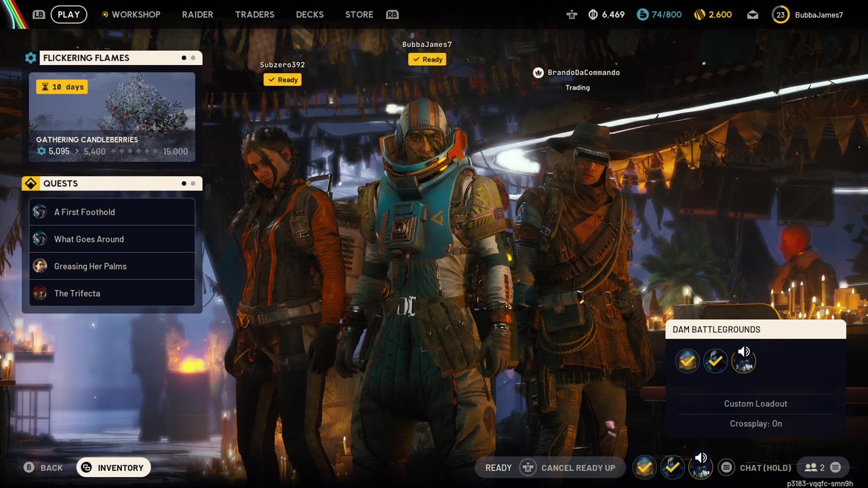Image resolution: width=868 pixels, height=488 pixels.
Task: Click the right-stick icon in top bar
Action: (x=572, y=14)
